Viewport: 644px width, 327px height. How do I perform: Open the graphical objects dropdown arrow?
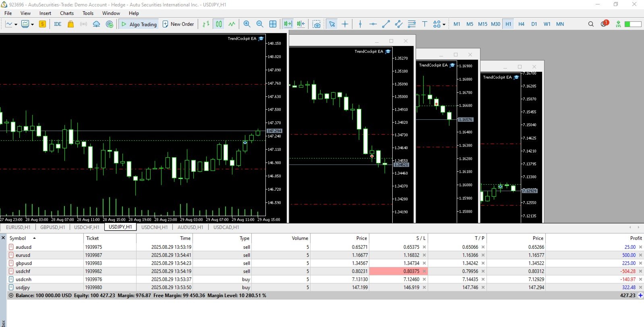click(x=444, y=24)
